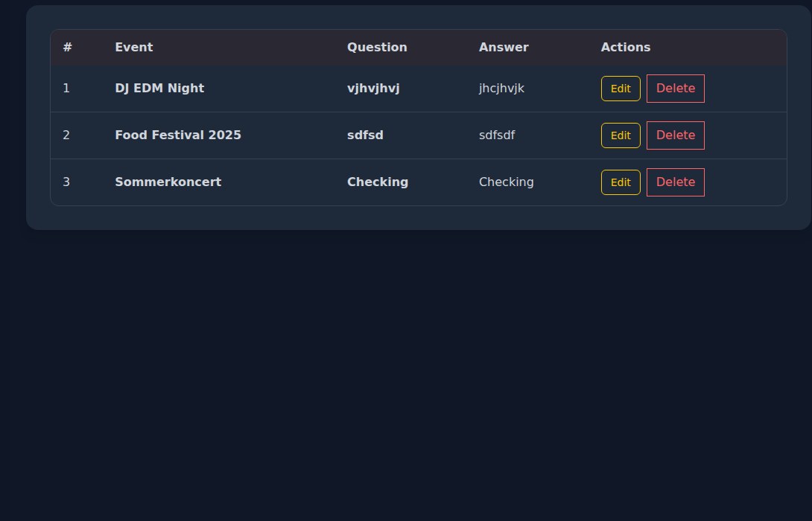The width and height of the screenshot is (812, 521).
Task: Click the answer text sdfsdf
Action: (x=497, y=135)
